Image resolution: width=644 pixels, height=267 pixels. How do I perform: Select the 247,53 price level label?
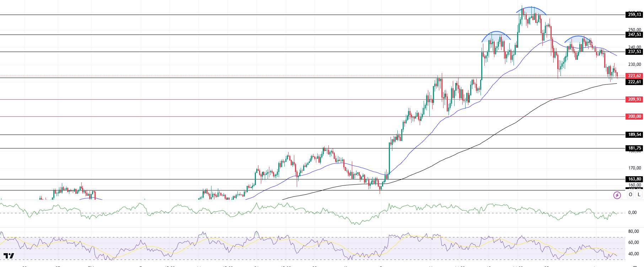[634, 35]
